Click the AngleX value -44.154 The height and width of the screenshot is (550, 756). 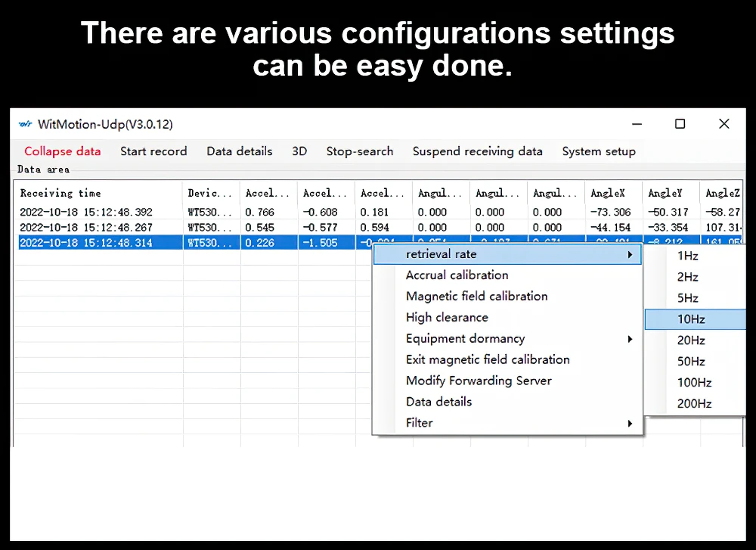point(610,227)
